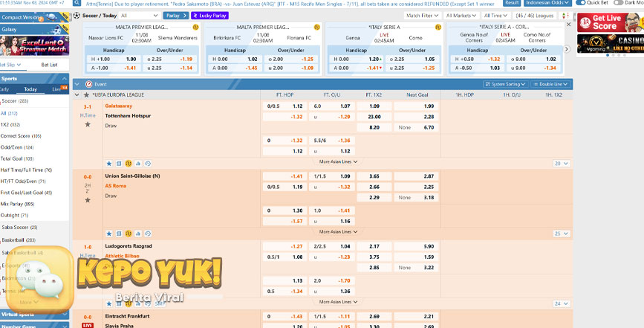644x328 pixels.
Task: Open the Indonesian Odds dropdown
Action: pyautogui.click(x=547, y=3)
